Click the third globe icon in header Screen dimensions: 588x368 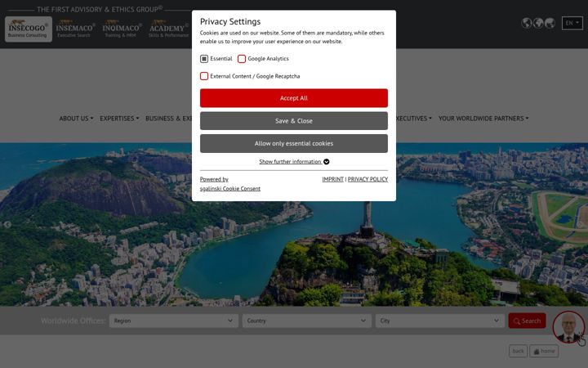(x=550, y=23)
